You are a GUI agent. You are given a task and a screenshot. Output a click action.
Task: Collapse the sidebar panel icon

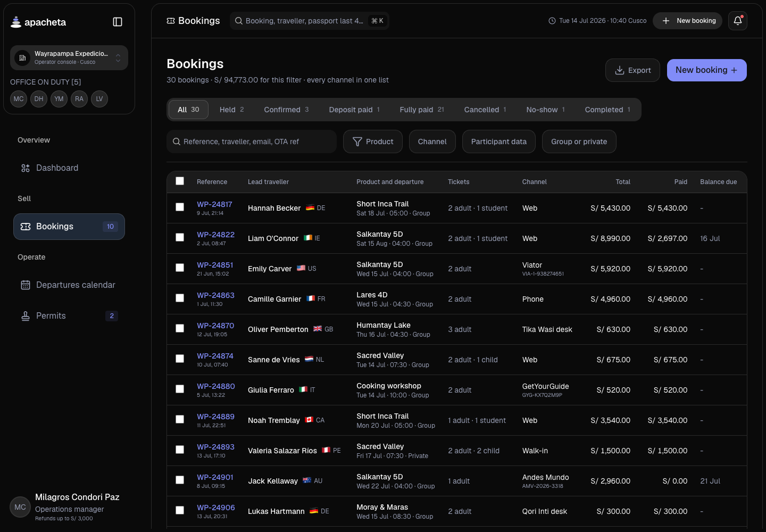pos(118,22)
